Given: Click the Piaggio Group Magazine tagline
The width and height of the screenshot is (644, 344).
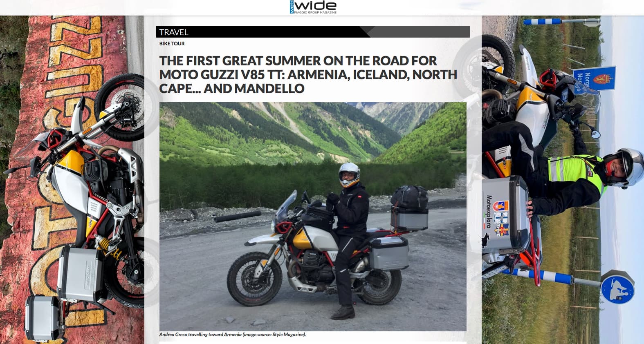Looking at the screenshot, I should click(x=315, y=13).
